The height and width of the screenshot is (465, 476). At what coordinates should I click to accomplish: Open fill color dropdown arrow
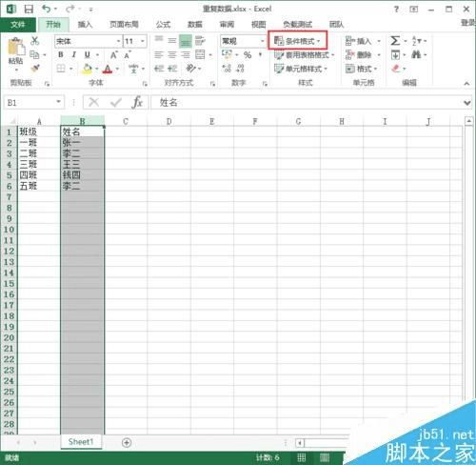tap(97, 69)
